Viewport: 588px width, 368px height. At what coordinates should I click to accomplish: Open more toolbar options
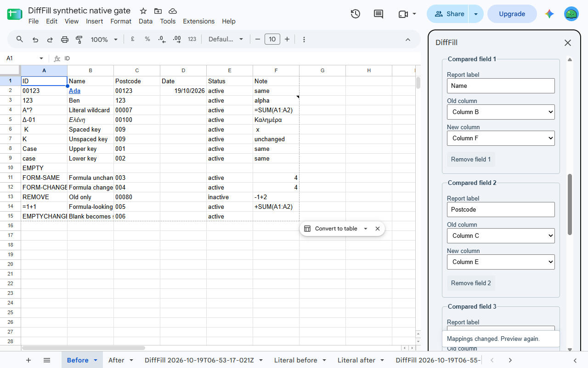304,40
